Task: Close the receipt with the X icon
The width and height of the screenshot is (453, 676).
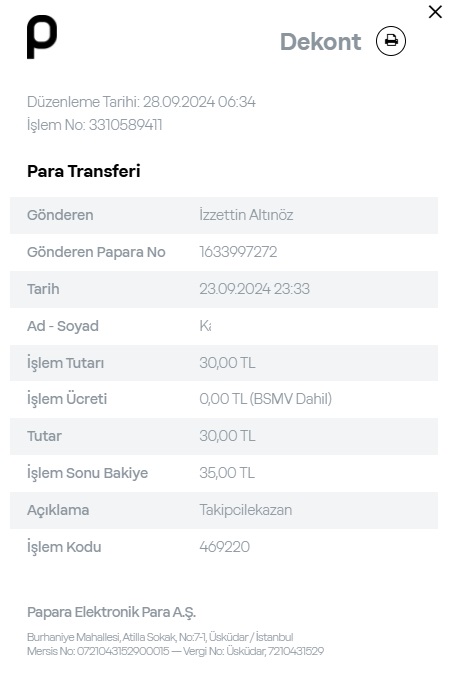Action: [435, 12]
